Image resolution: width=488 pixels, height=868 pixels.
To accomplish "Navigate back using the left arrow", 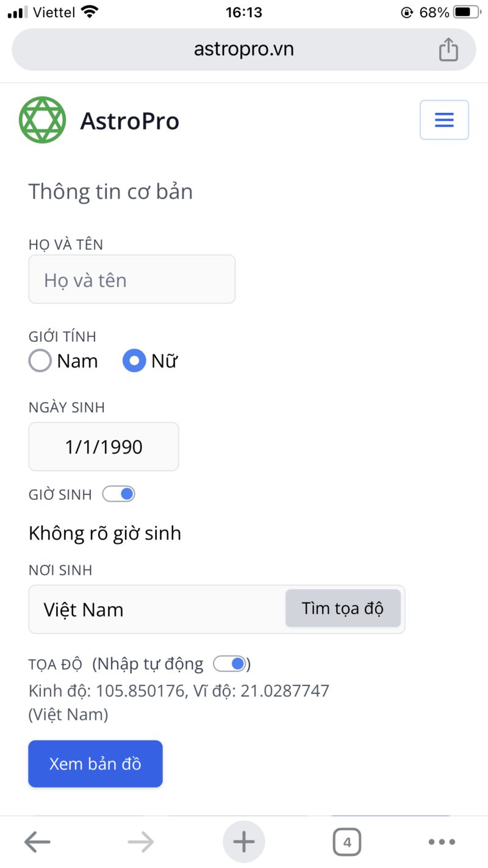I will coord(37,841).
